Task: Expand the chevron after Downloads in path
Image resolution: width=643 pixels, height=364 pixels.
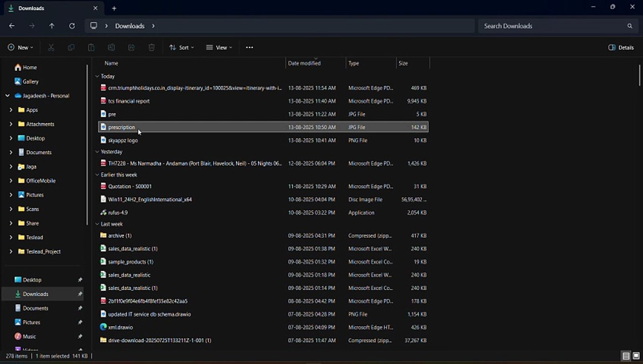Action: 153,26
